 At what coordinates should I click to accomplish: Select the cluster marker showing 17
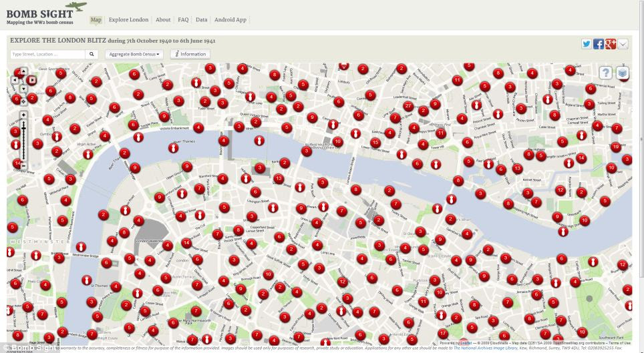tap(442, 333)
